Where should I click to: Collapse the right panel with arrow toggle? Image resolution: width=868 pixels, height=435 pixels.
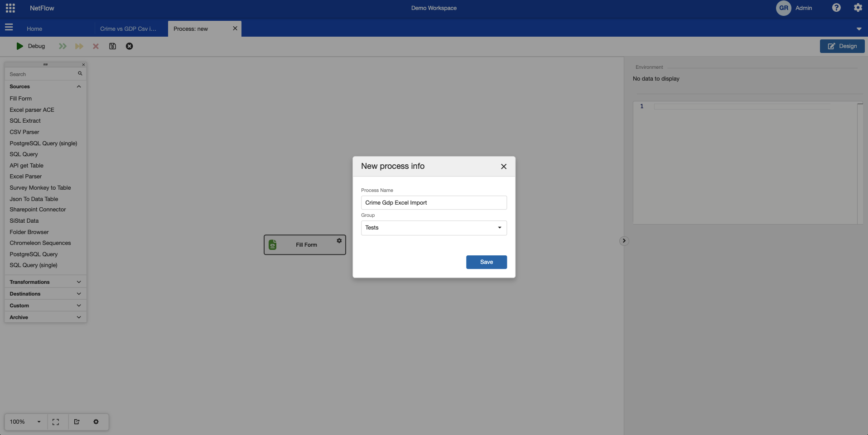pyautogui.click(x=624, y=241)
